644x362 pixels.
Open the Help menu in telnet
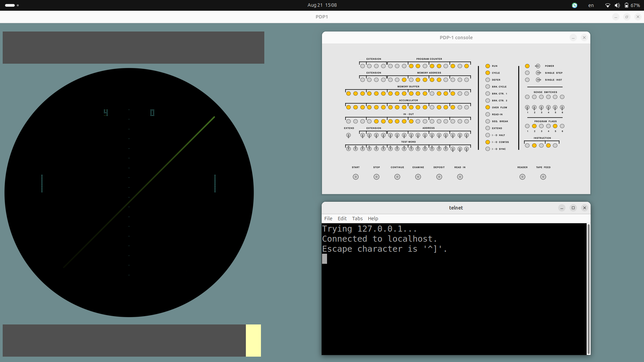point(373,219)
